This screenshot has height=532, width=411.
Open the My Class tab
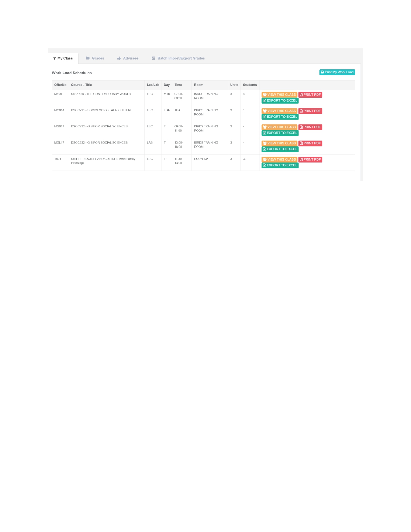pos(64,58)
